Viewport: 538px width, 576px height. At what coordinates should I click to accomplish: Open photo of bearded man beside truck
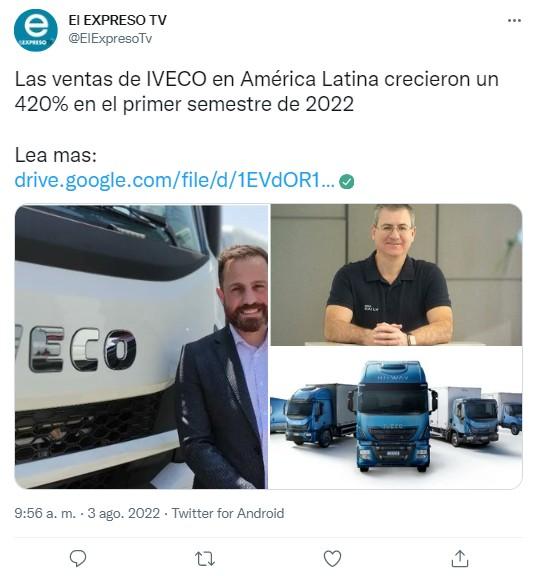[x=141, y=346]
